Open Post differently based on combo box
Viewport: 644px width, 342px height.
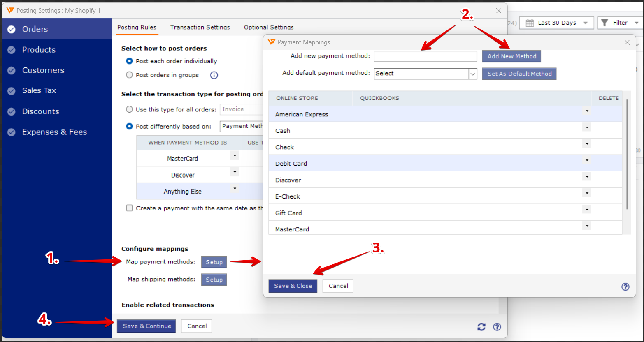[242, 126]
